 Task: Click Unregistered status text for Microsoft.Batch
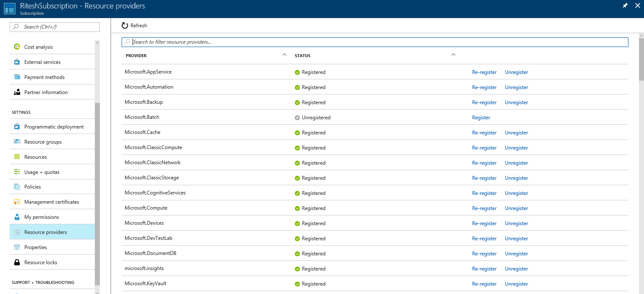[316, 118]
